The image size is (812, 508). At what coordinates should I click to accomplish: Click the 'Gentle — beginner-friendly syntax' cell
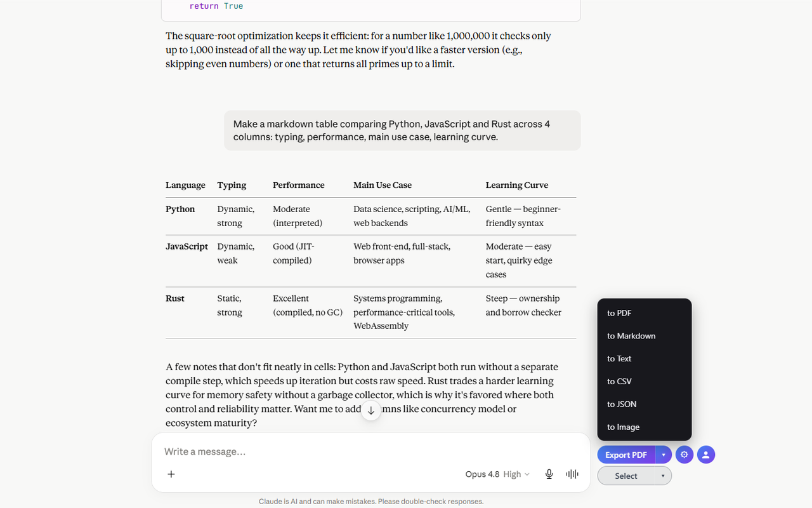[x=523, y=216]
